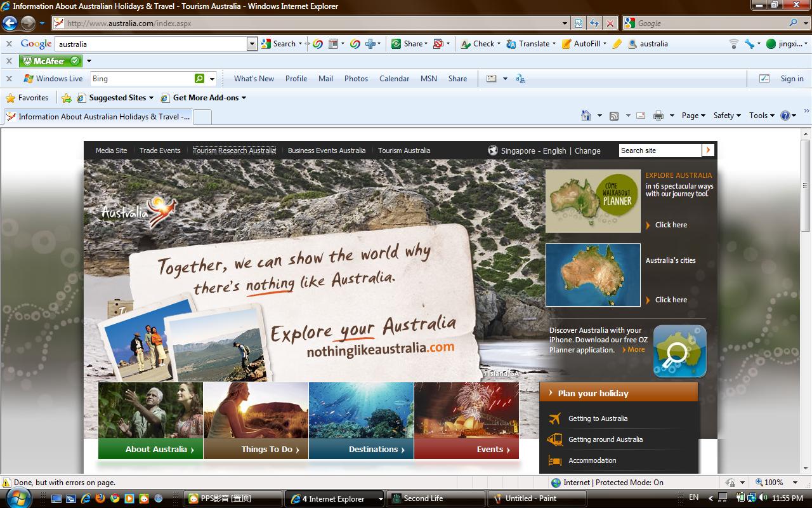Click the yellow warning icon in status bar
The height and width of the screenshot is (508, 812).
coord(6,483)
